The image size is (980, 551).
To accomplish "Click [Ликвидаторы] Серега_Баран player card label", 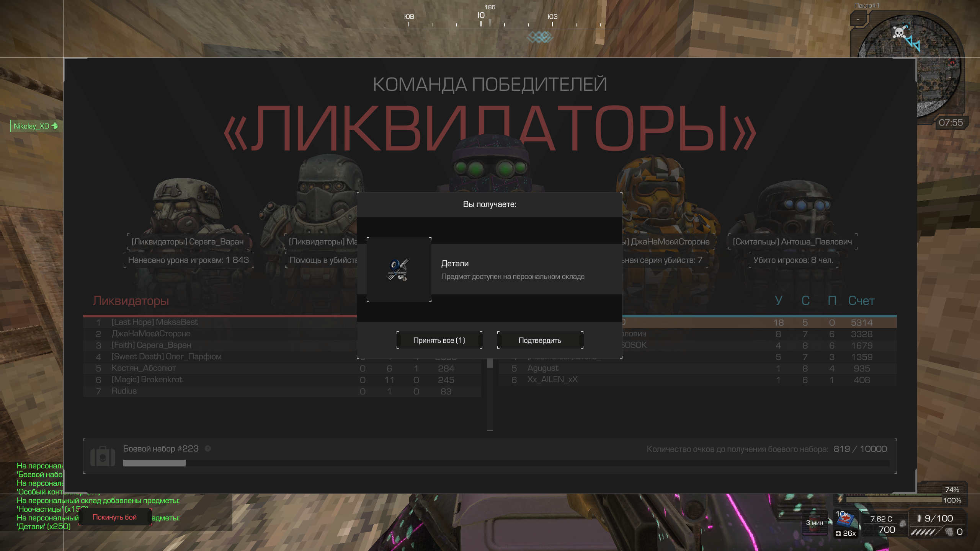I will tap(188, 241).
